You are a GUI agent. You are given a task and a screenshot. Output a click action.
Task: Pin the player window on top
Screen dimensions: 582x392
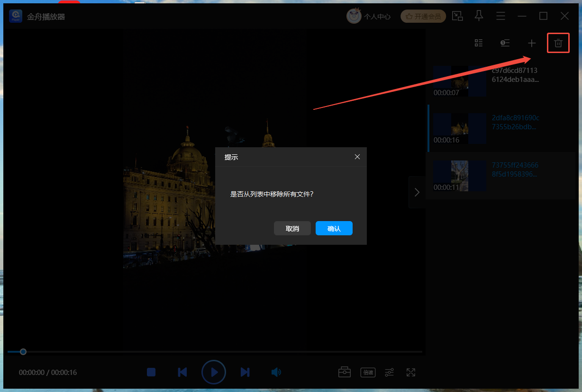[x=479, y=16]
